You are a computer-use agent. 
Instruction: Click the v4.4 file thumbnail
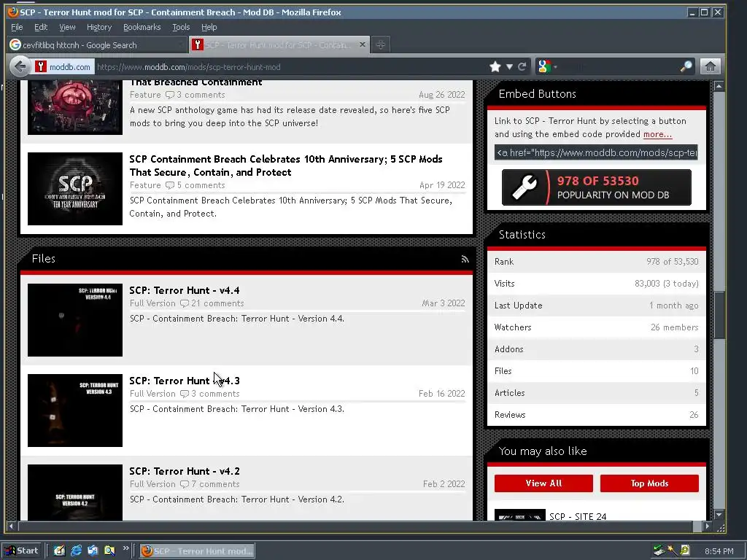pos(75,320)
